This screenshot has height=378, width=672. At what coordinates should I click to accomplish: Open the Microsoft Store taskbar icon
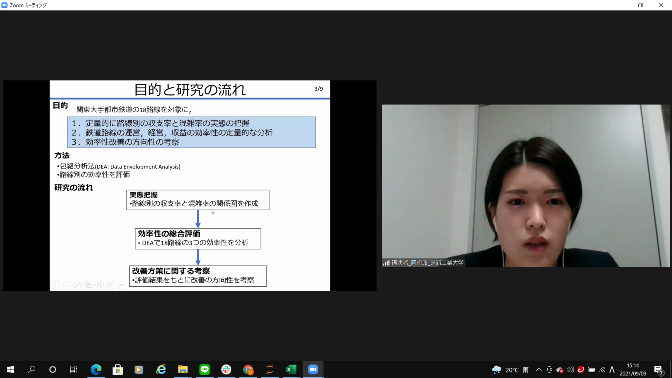coord(117,369)
